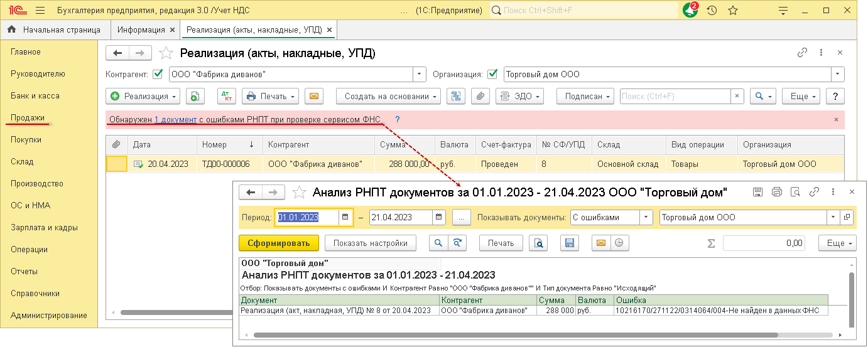Save report icon in Анализ РНПТ header
Viewport: 868px width, 347px height.
click(x=757, y=192)
